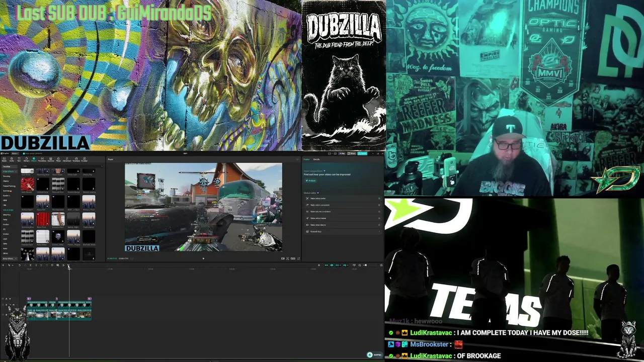Select the Party effects category
Screen dimensions: 644x362
click(6, 220)
